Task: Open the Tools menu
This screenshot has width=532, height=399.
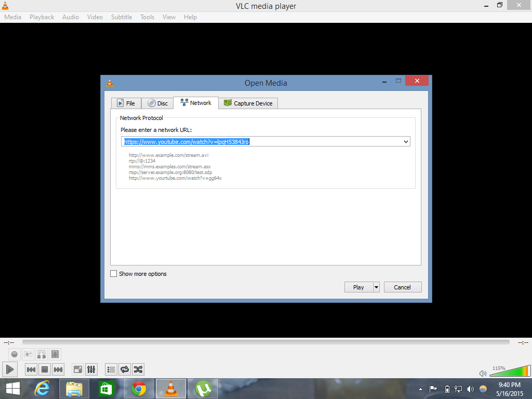Action: (x=147, y=17)
